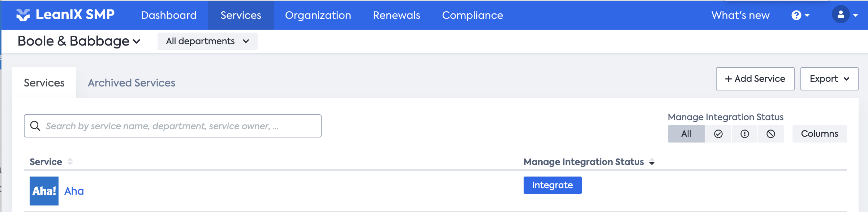Select the Services tab
This screenshot has width=868, height=212.
pyautogui.click(x=44, y=83)
